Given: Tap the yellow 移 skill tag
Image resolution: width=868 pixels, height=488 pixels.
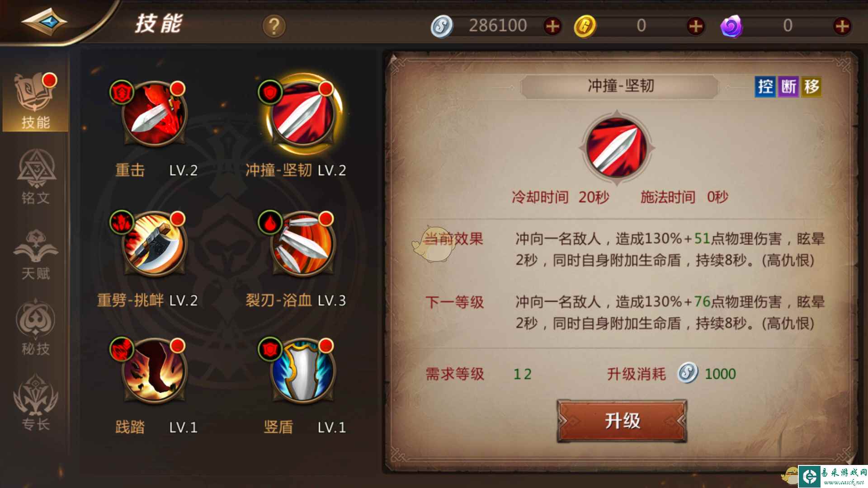Looking at the screenshot, I should [811, 86].
